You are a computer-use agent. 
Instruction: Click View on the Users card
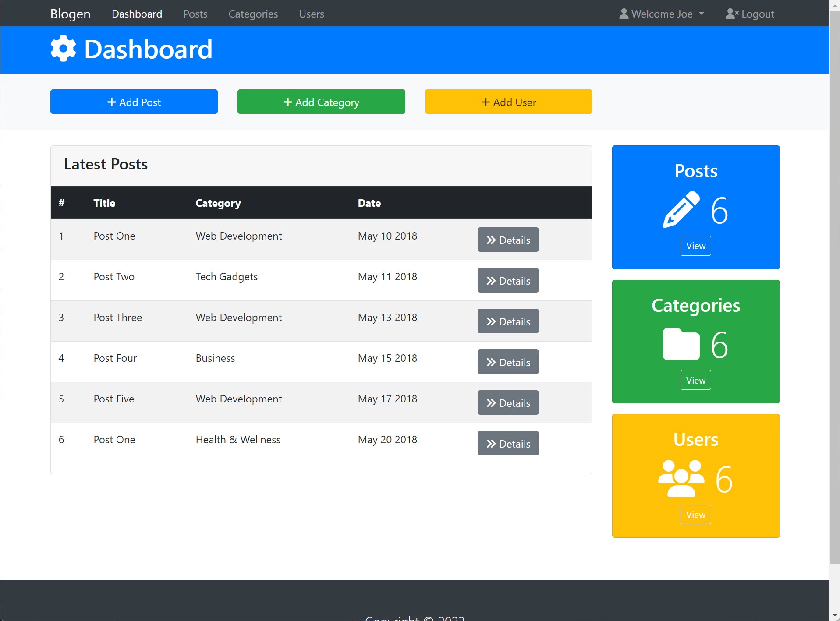click(x=695, y=515)
